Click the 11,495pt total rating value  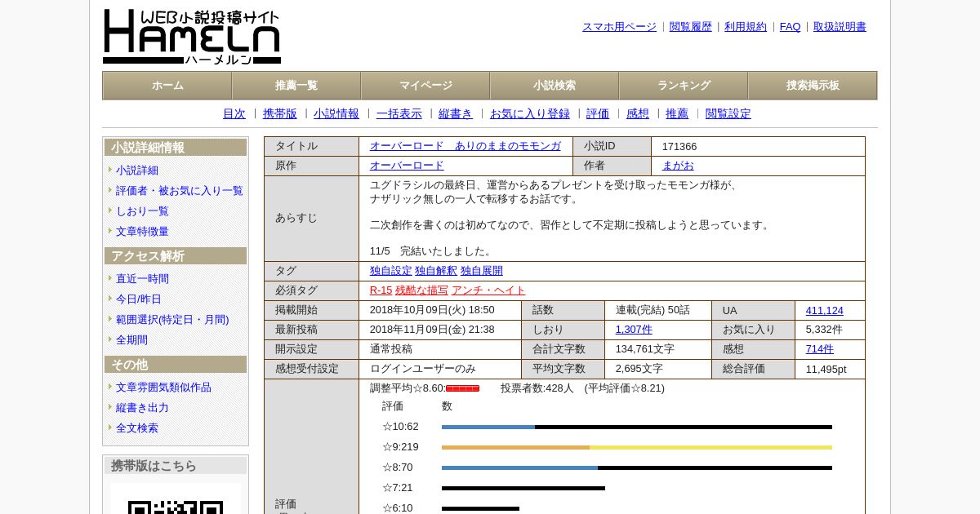point(826,369)
